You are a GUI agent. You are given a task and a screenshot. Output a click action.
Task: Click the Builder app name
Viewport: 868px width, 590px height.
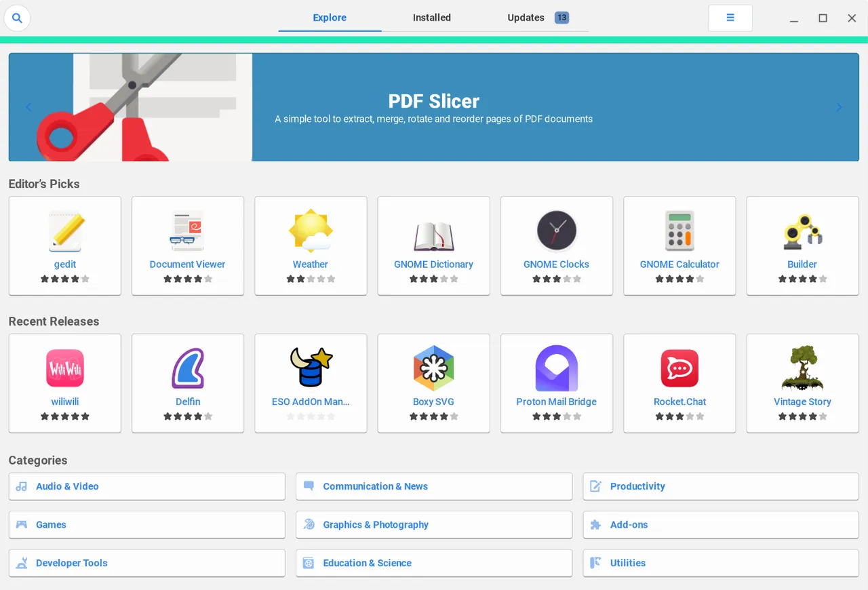pos(802,264)
